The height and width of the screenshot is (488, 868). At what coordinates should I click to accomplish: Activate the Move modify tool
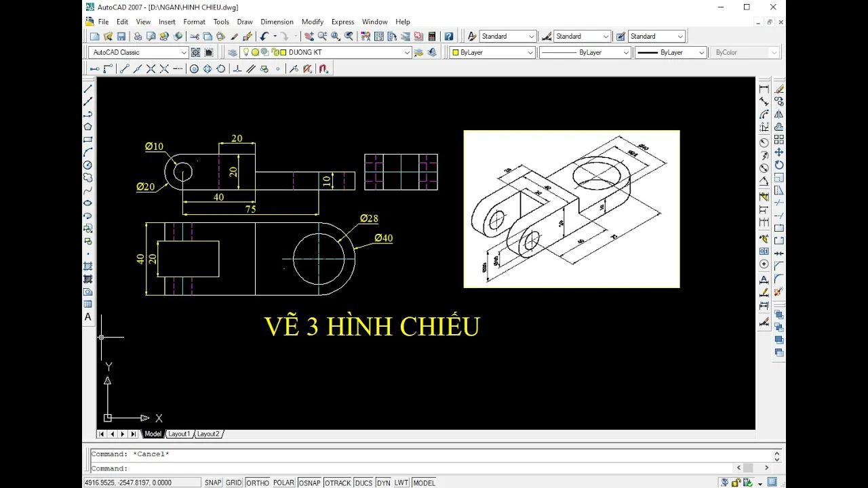(779, 152)
